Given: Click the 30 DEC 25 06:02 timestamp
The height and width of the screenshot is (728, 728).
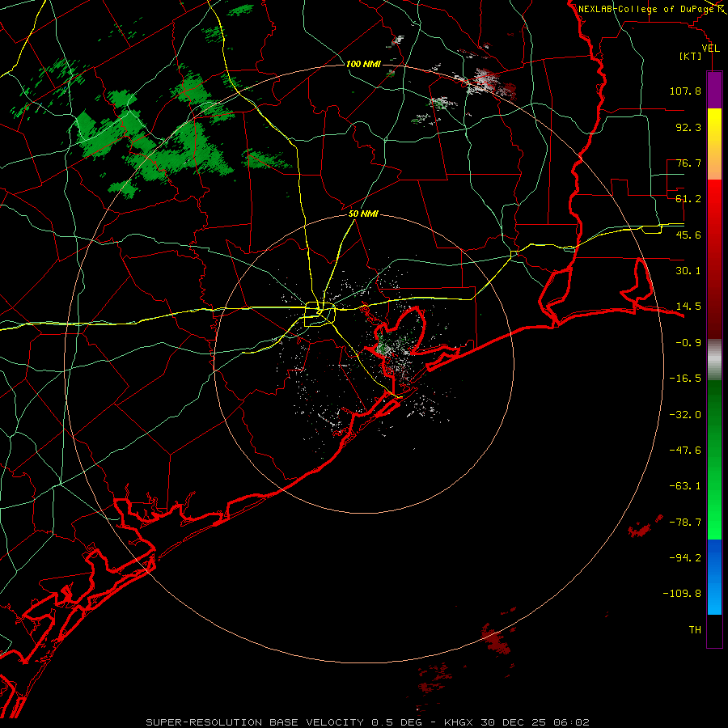Looking at the screenshot, I should (x=534, y=722).
